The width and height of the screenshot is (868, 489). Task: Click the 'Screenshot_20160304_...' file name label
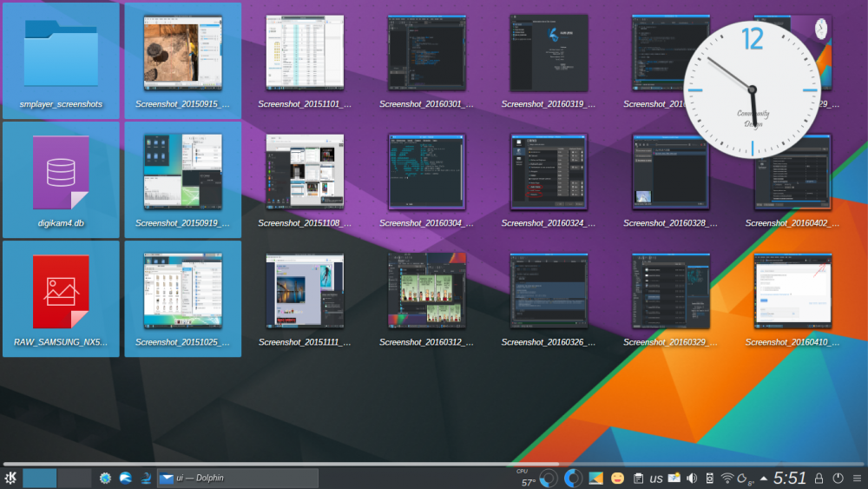pyautogui.click(x=426, y=223)
